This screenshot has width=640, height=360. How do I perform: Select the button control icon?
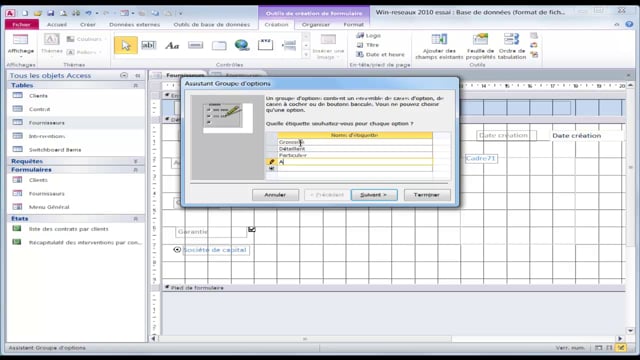(x=196, y=45)
